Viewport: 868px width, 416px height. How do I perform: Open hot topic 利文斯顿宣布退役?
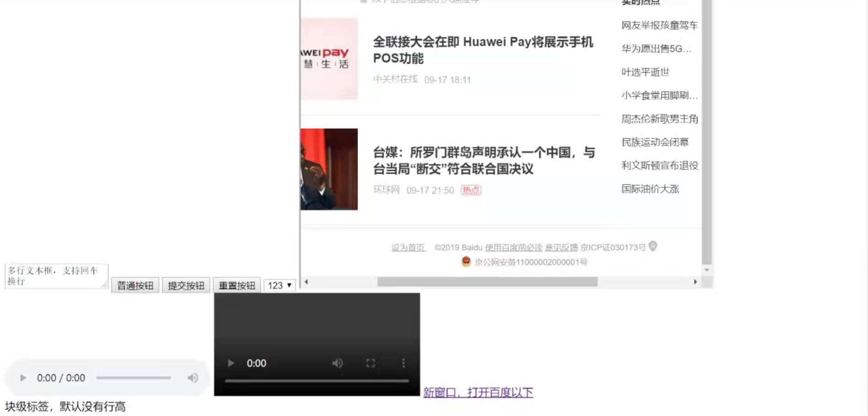pyautogui.click(x=660, y=165)
